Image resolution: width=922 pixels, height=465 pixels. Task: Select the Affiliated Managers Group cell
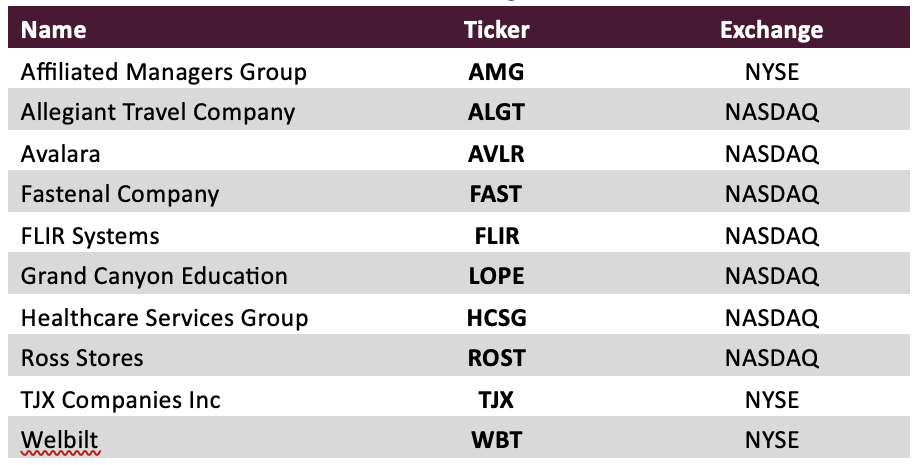coord(164,72)
